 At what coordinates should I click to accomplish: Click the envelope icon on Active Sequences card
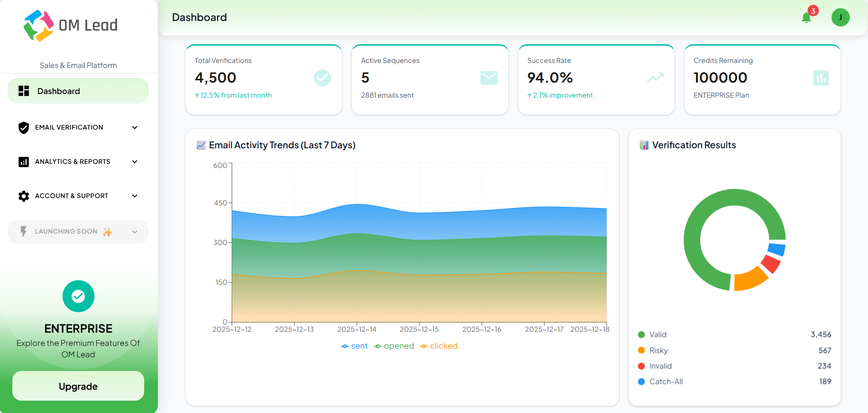pos(489,78)
